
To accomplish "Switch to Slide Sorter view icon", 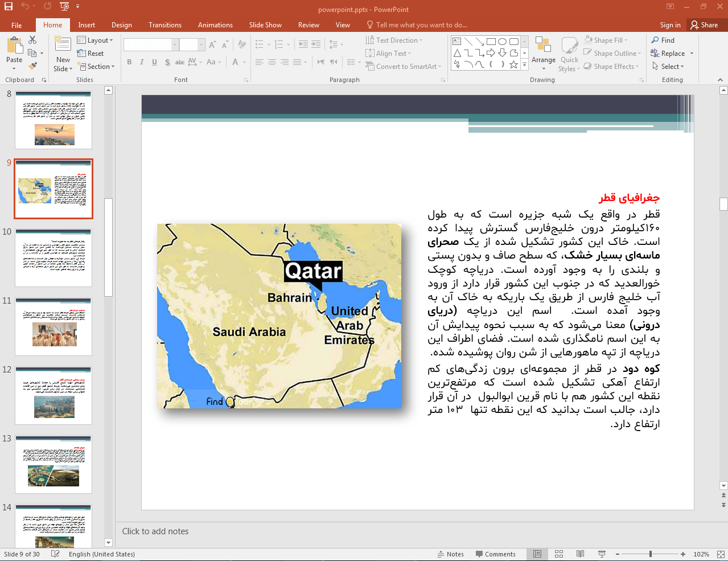I will tap(559, 554).
